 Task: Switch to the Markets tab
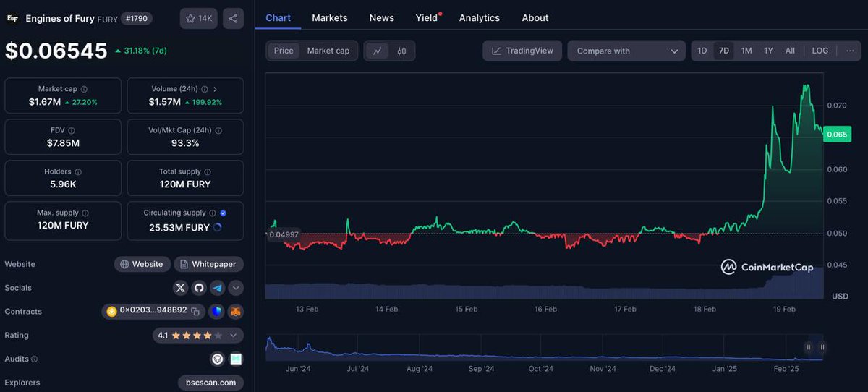[330, 17]
